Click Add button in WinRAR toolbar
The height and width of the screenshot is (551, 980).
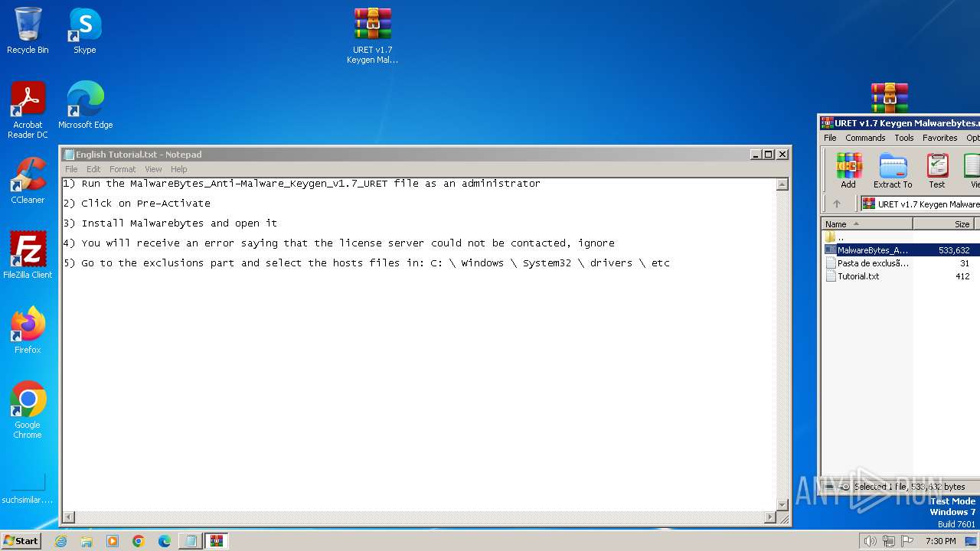click(x=848, y=171)
